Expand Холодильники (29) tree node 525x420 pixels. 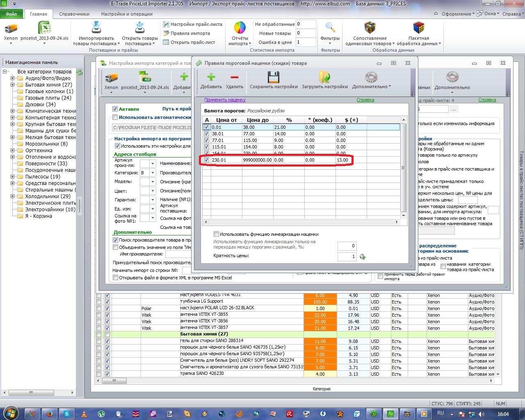[x=12, y=196]
